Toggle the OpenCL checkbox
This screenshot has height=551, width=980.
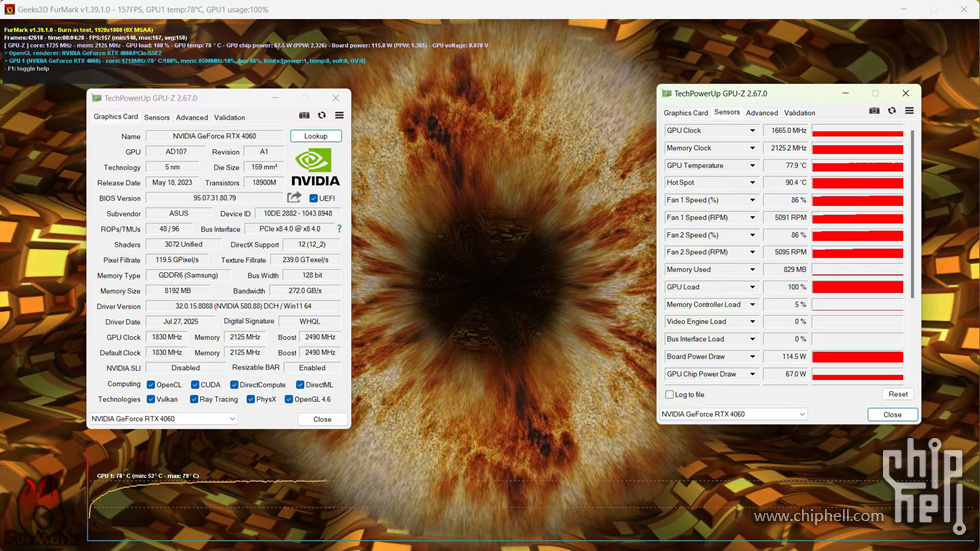coord(151,385)
